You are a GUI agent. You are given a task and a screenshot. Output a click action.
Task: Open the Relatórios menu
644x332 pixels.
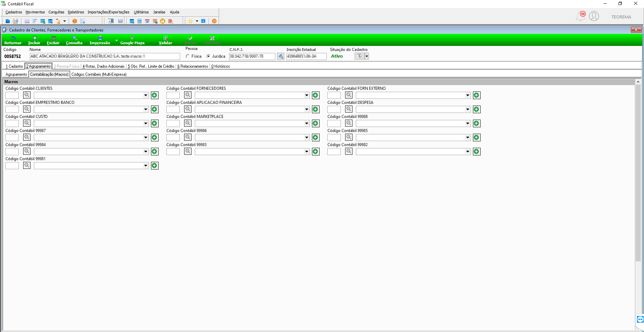click(x=76, y=12)
